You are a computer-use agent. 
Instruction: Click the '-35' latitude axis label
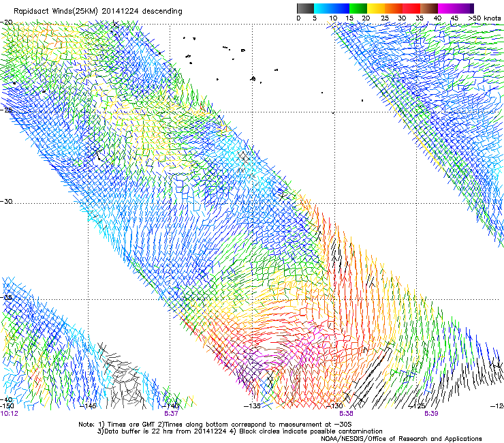6,298
